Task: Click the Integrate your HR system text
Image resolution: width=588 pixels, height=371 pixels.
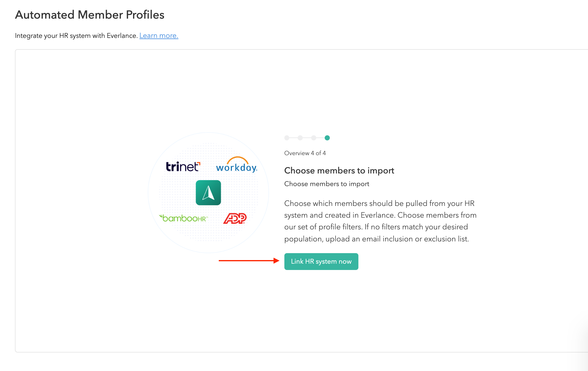Action: pyautogui.click(x=76, y=35)
